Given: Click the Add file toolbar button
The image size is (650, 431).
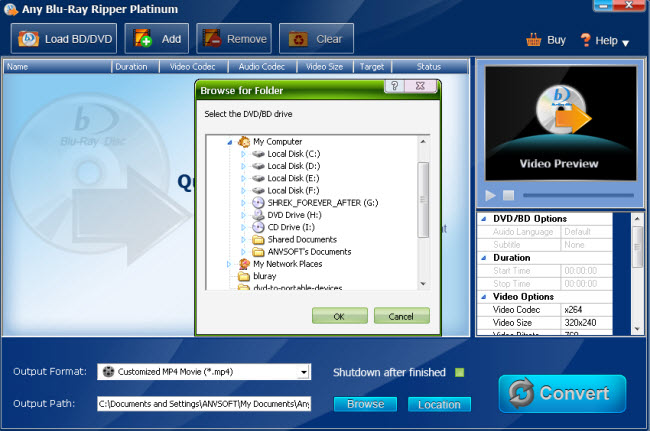Looking at the screenshot, I should click(x=157, y=39).
